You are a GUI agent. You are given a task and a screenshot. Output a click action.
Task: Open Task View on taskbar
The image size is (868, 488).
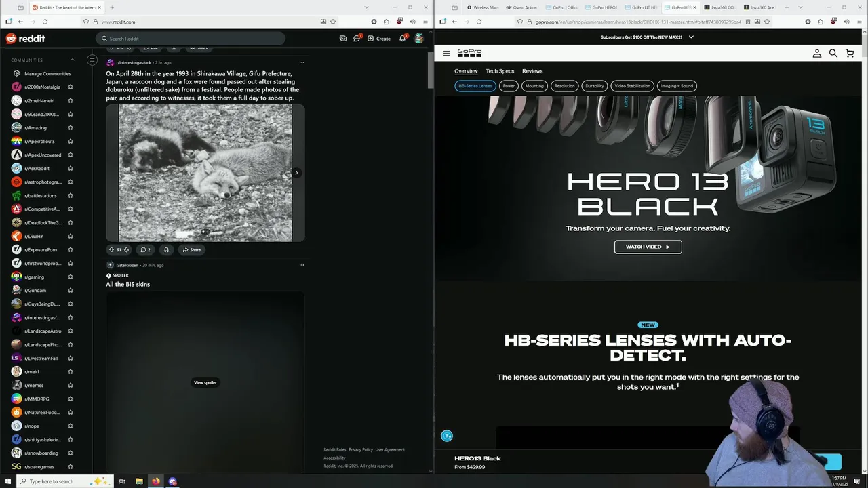122,481
